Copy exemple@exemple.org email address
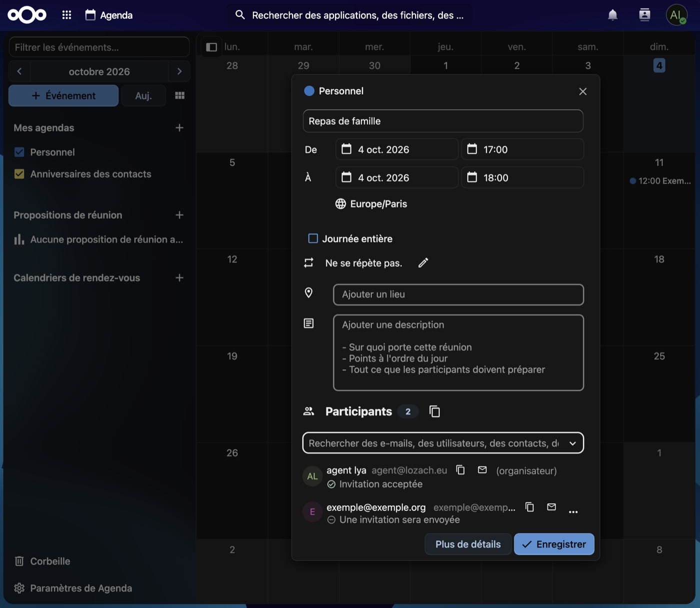The width and height of the screenshot is (700, 608). click(529, 507)
